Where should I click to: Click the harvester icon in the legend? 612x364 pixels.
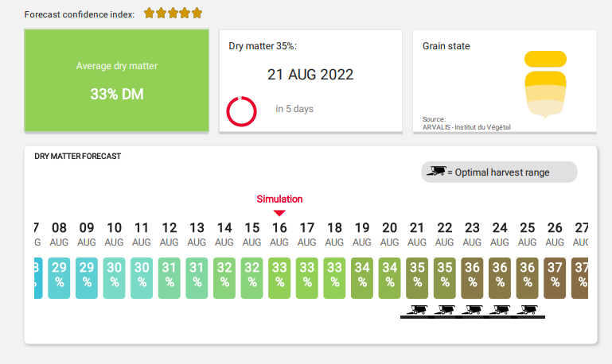pos(436,172)
